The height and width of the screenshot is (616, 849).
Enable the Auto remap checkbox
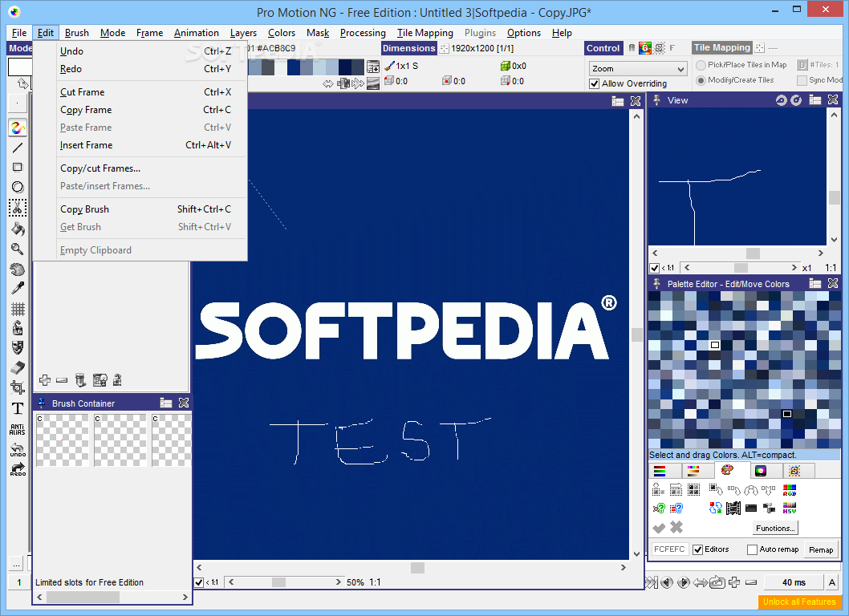(x=752, y=549)
